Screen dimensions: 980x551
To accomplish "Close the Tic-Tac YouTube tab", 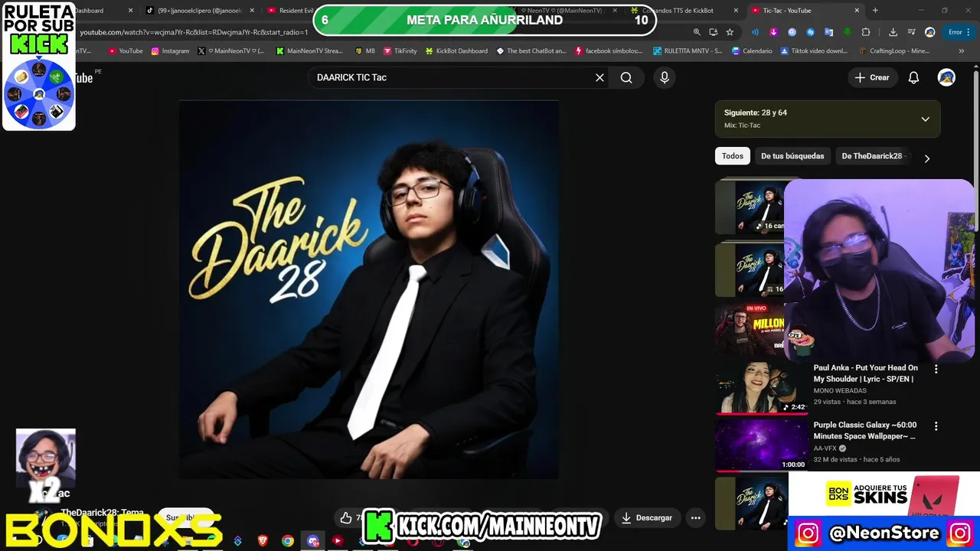I will (x=857, y=11).
